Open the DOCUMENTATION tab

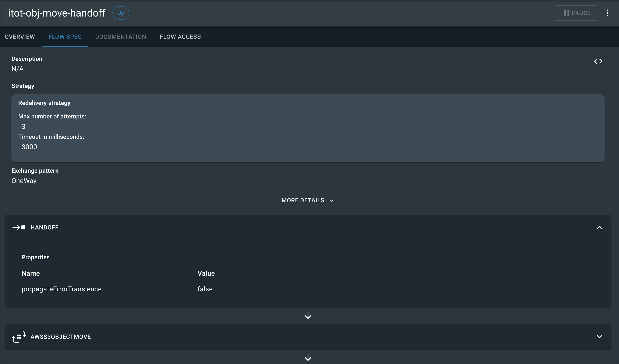pos(120,37)
